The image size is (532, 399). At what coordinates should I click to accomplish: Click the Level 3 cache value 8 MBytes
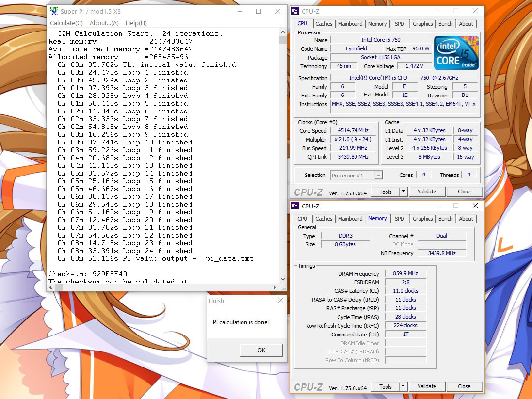[x=429, y=157]
